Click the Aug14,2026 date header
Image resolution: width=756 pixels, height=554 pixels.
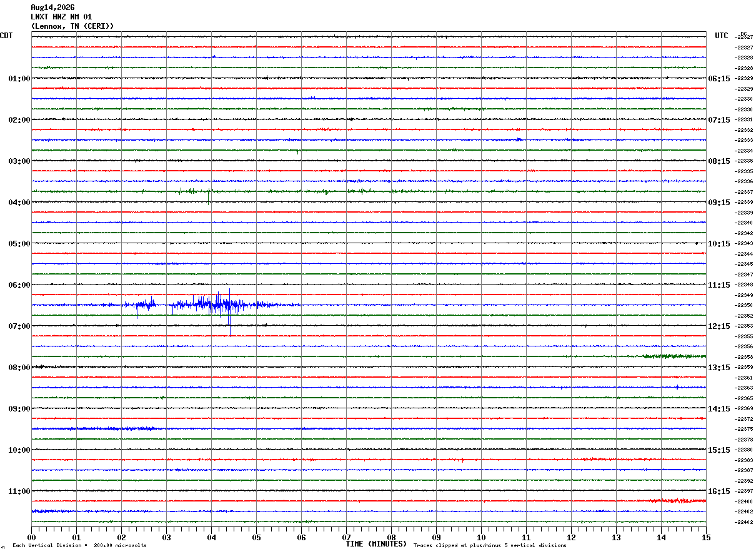[x=52, y=8]
